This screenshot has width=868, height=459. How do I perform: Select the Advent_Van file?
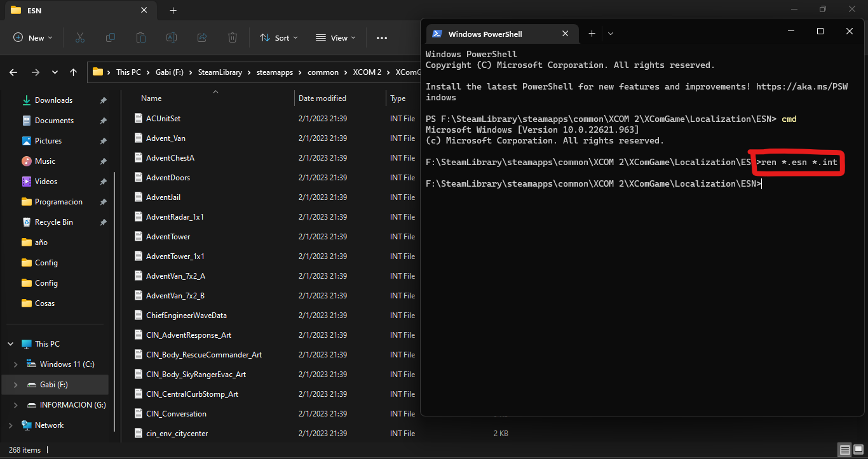(166, 138)
